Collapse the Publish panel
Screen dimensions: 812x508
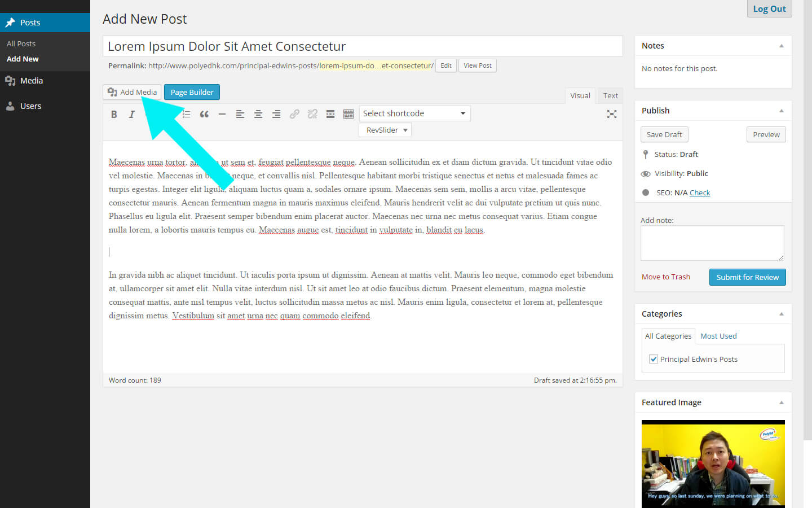pyautogui.click(x=782, y=111)
